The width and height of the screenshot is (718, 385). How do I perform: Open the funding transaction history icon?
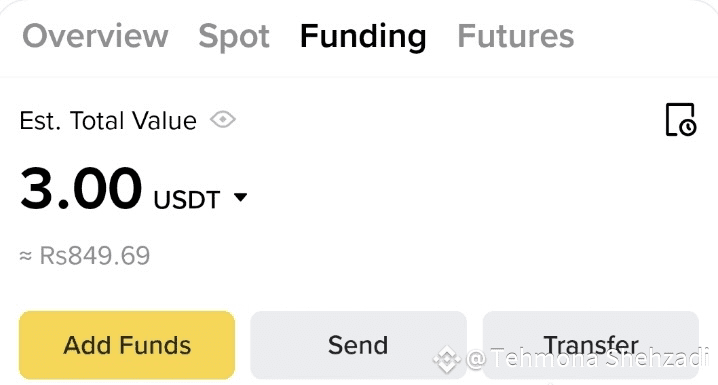[681, 120]
